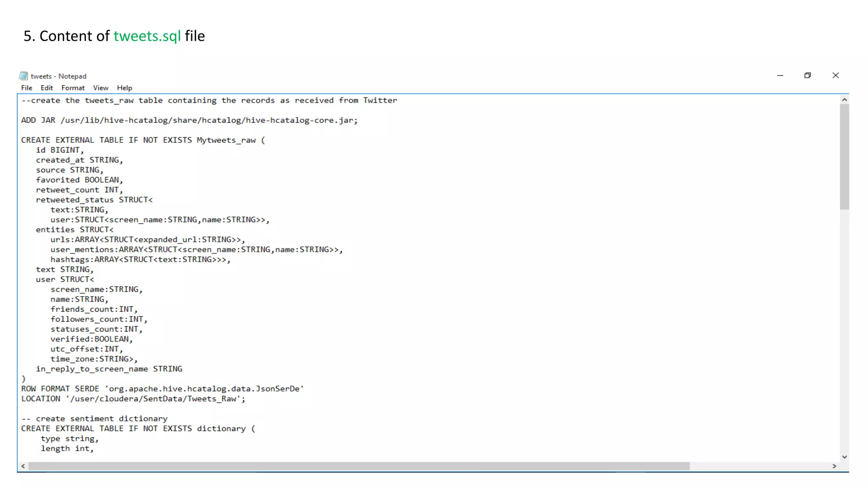Click the 'followers_count:INT,' line
The width and height of the screenshot is (868, 488).
(99, 319)
